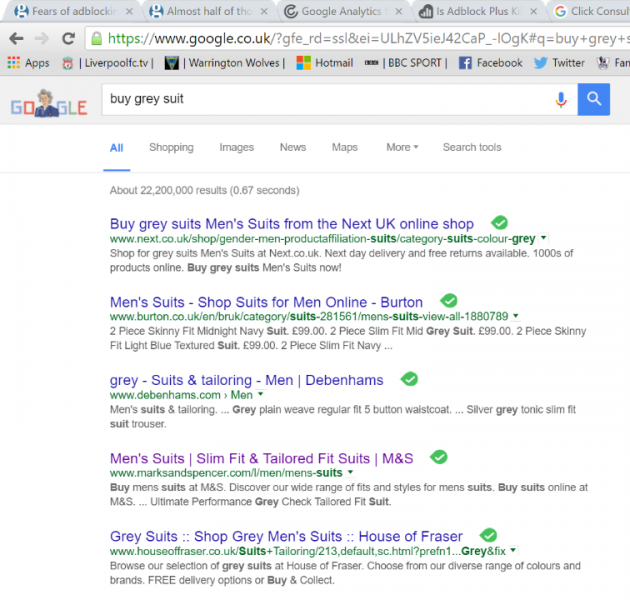Viewport: 630px width, 600px height.
Task: Click the green checkmark beside House of Fraser result
Action: point(489,535)
